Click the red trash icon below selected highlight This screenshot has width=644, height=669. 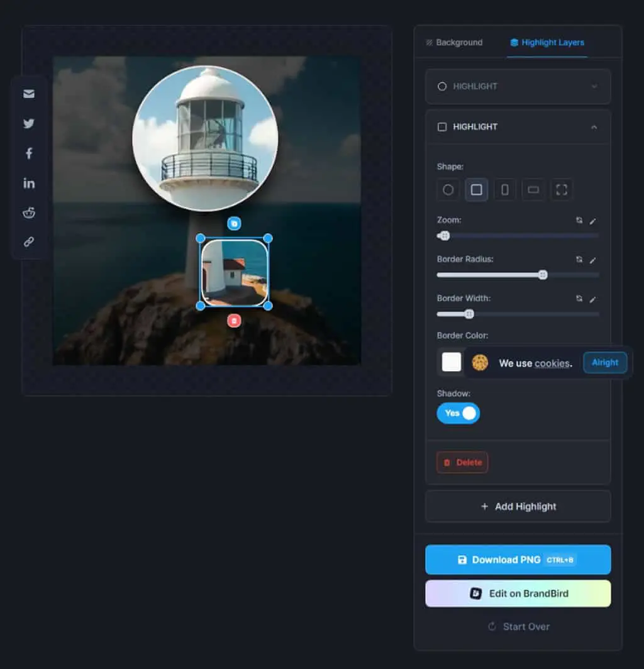click(234, 321)
